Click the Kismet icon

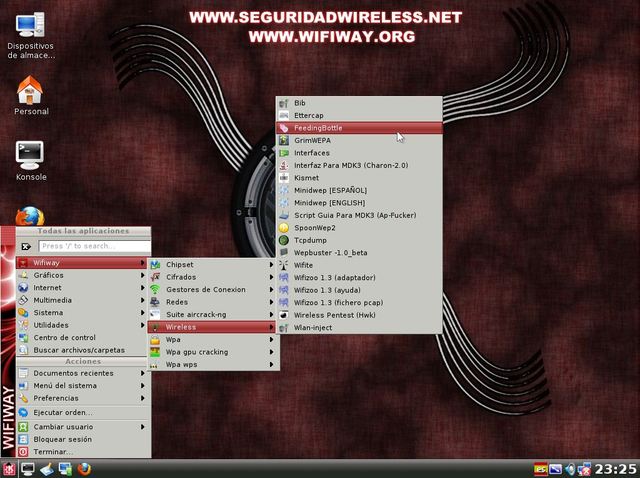coord(284,178)
